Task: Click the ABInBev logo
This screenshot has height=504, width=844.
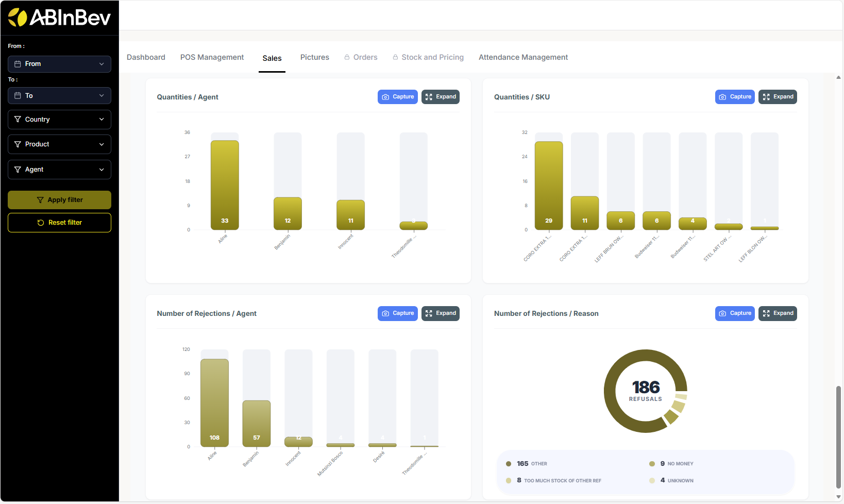Action: click(x=59, y=18)
